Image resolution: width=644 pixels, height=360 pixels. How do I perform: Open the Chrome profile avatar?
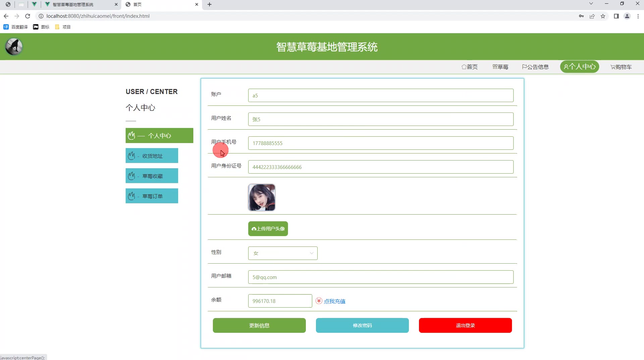click(627, 16)
